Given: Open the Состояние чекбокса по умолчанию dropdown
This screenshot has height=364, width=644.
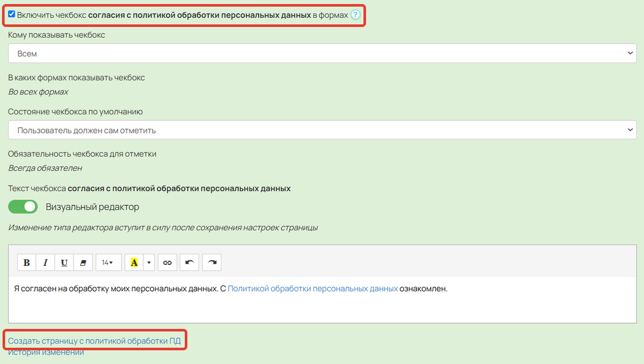Looking at the screenshot, I should pyautogui.click(x=323, y=130).
